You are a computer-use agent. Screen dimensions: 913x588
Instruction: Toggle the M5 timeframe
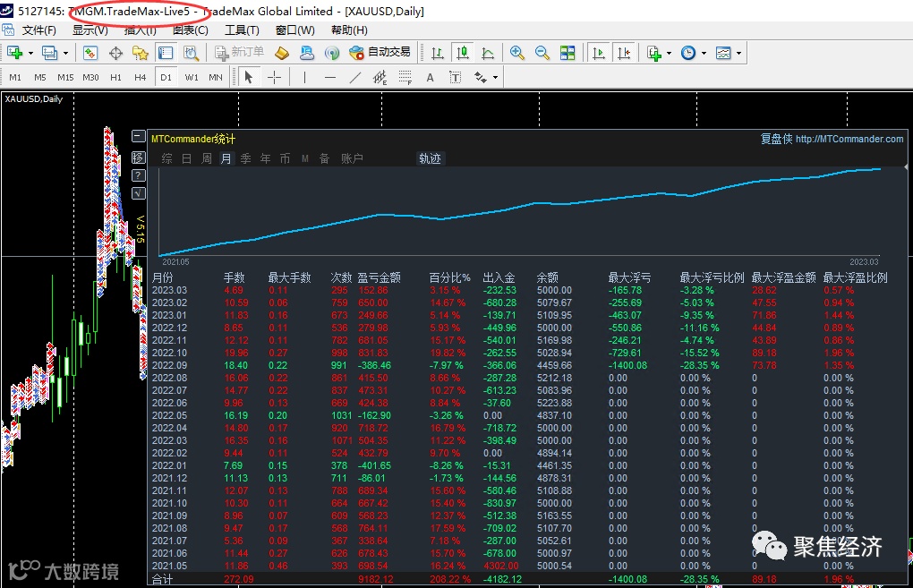40,78
